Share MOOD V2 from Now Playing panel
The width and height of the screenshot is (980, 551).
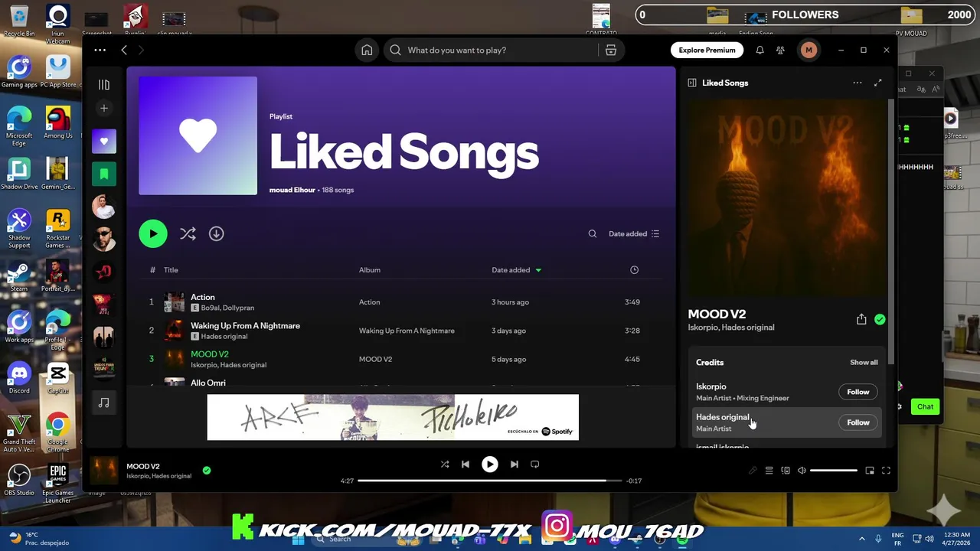click(x=861, y=320)
